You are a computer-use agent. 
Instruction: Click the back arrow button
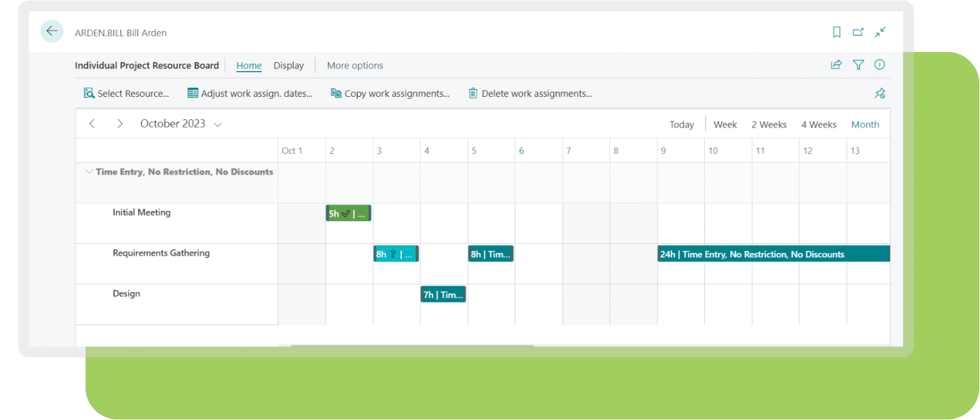click(52, 32)
